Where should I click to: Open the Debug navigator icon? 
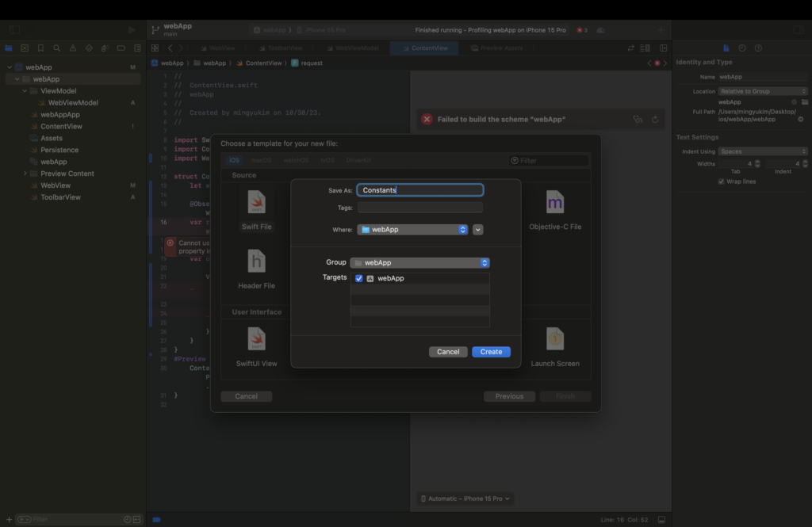tap(105, 48)
